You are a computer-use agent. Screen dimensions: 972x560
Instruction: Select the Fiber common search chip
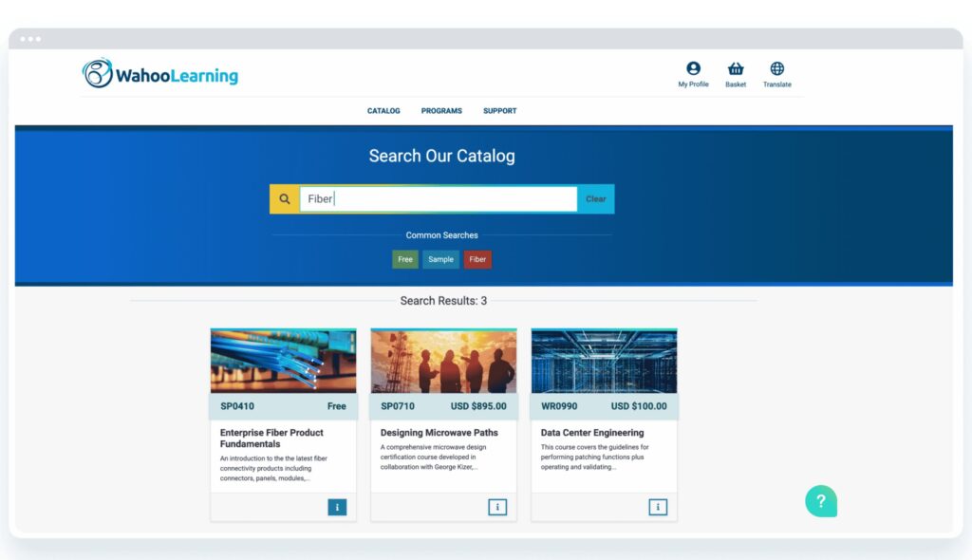click(477, 258)
